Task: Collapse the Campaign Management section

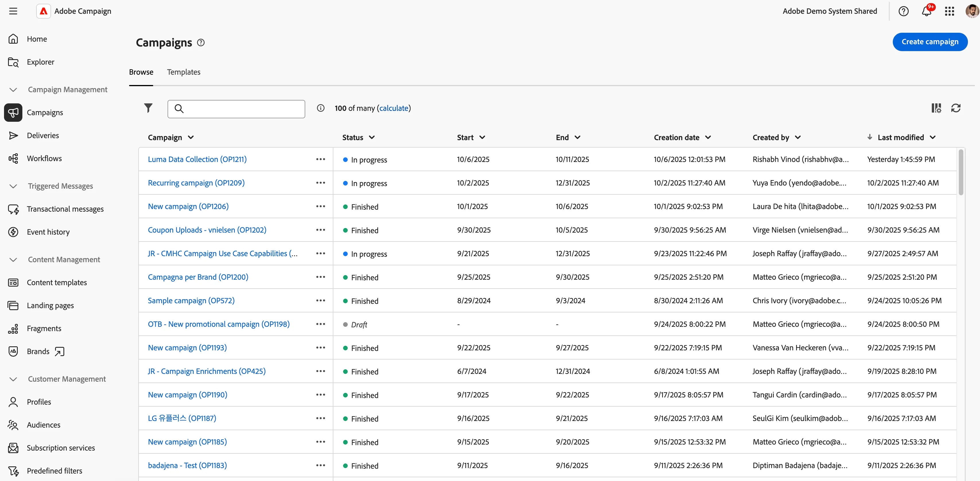Action: click(x=13, y=90)
